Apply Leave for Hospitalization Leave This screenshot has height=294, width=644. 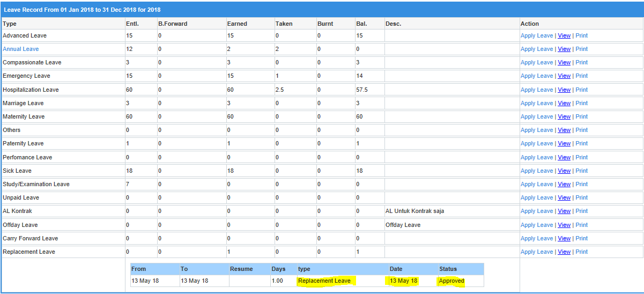[537, 90]
